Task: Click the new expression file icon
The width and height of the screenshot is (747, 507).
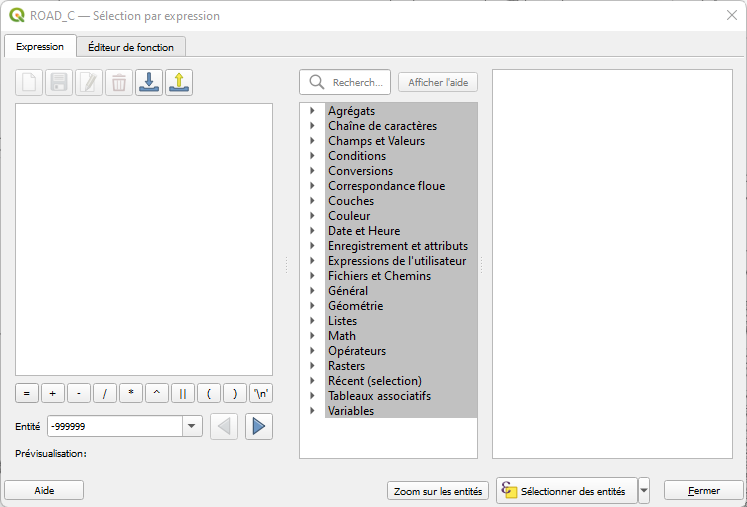Action: [x=29, y=82]
